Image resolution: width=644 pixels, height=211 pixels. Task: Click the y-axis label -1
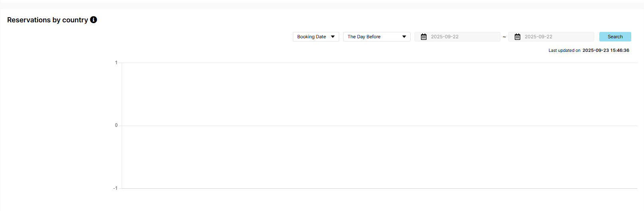(x=115, y=188)
